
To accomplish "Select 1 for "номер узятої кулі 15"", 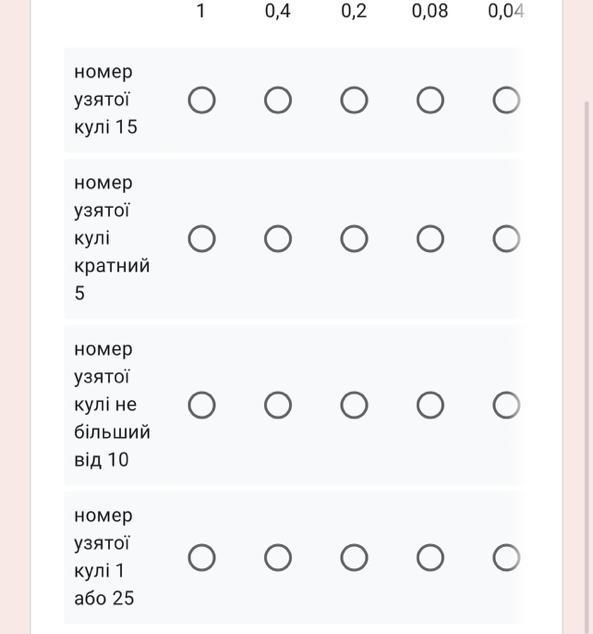I will [x=202, y=100].
